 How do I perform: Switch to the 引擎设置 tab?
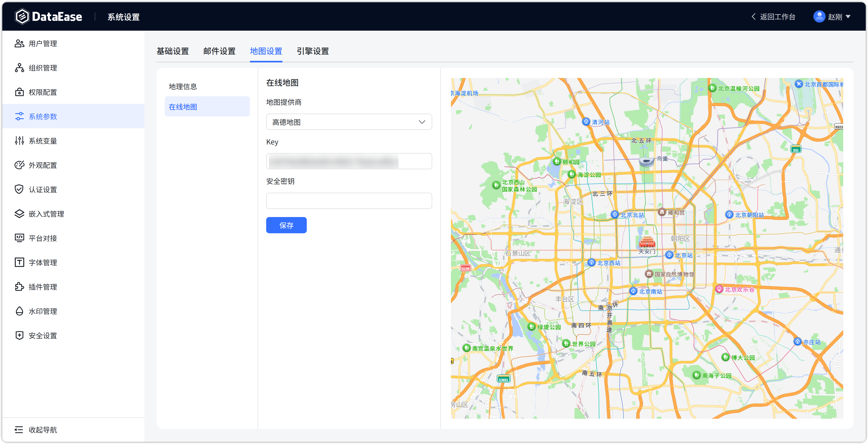(x=313, y=51)
